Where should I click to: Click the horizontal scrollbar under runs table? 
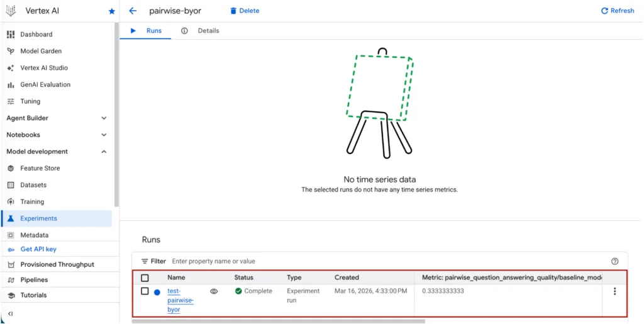[x=279, y=321]
